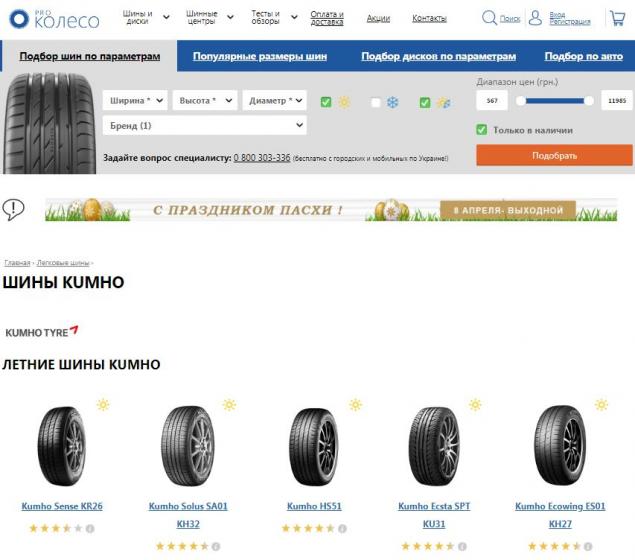Image resolution: width=635 pixels, height=560 pixels.
Task: Open the search magnifier icon
Action: pos(489,18)
